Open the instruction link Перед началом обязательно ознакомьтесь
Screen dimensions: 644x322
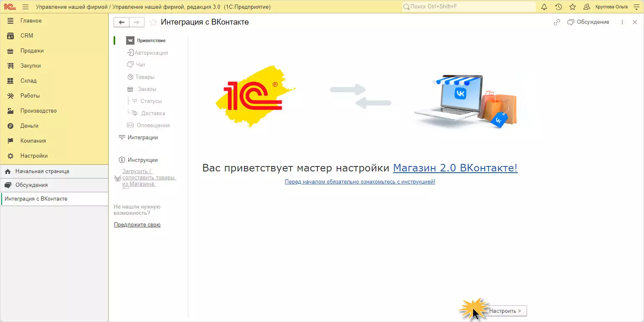pyautogui.click(x=360, y=182)
